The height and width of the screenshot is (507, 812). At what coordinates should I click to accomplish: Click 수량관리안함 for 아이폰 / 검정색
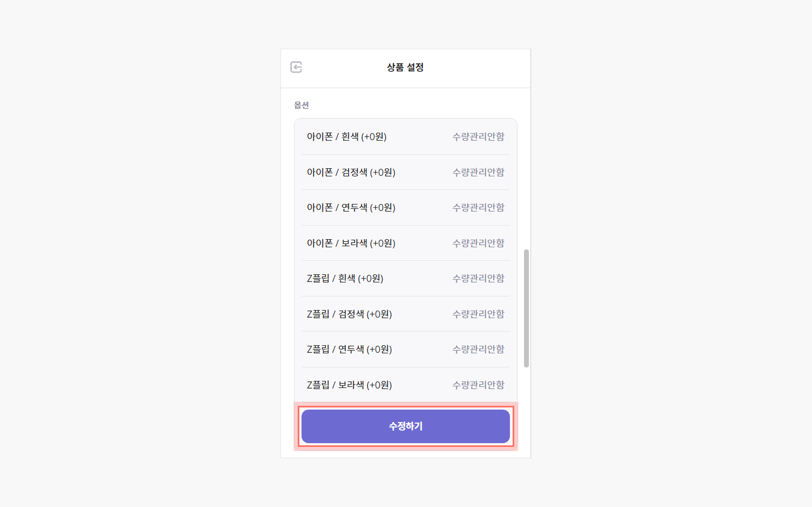tap(479, 172)
